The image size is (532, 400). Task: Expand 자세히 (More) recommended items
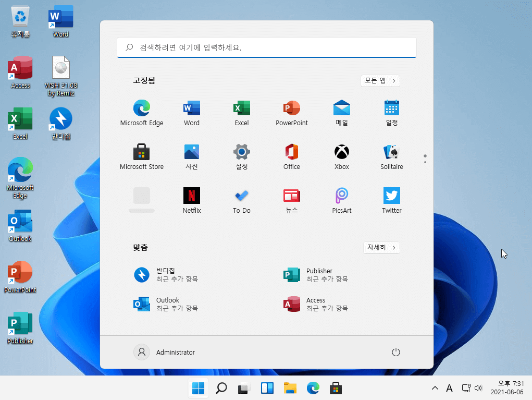[381, 248]
